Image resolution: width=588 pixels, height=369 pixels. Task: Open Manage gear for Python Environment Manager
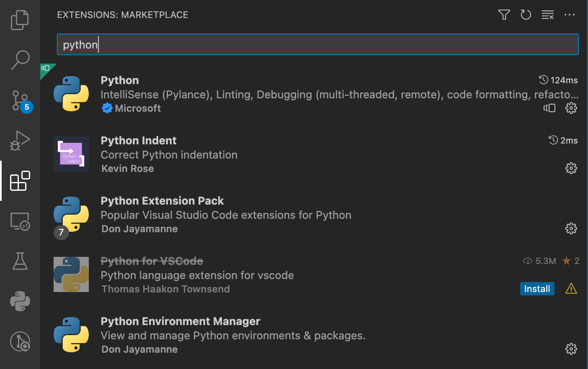tap(571, 349)
